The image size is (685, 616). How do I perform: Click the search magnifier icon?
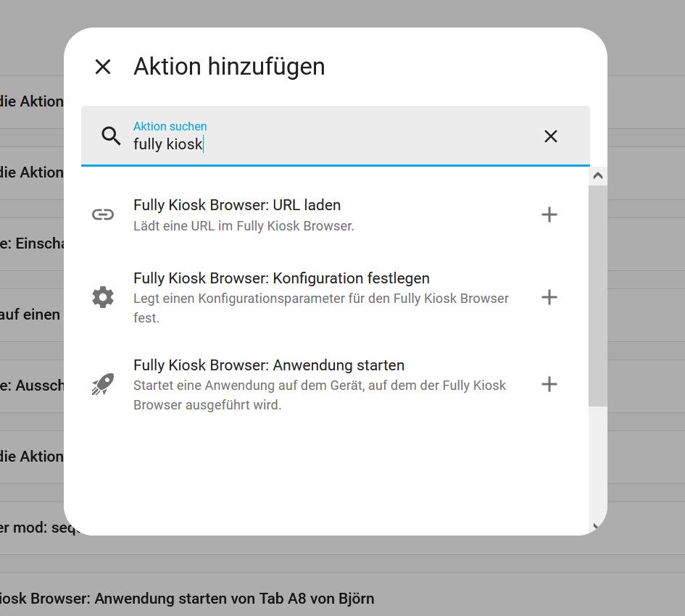click(112, 136)
